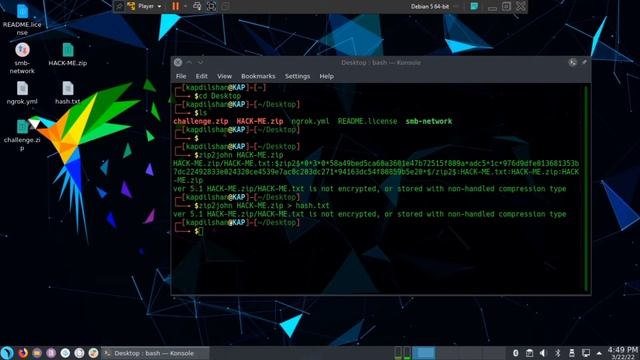Open the File menu in Konsole

point(181,76)
